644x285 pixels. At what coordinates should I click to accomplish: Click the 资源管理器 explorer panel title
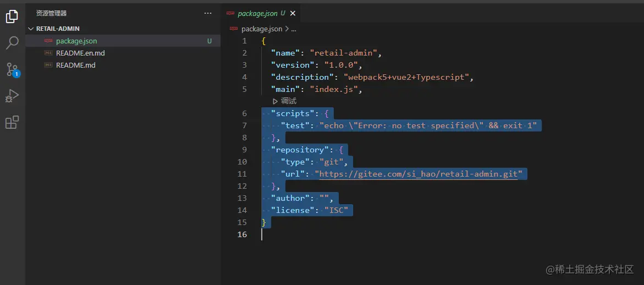(x=51, y=14)
